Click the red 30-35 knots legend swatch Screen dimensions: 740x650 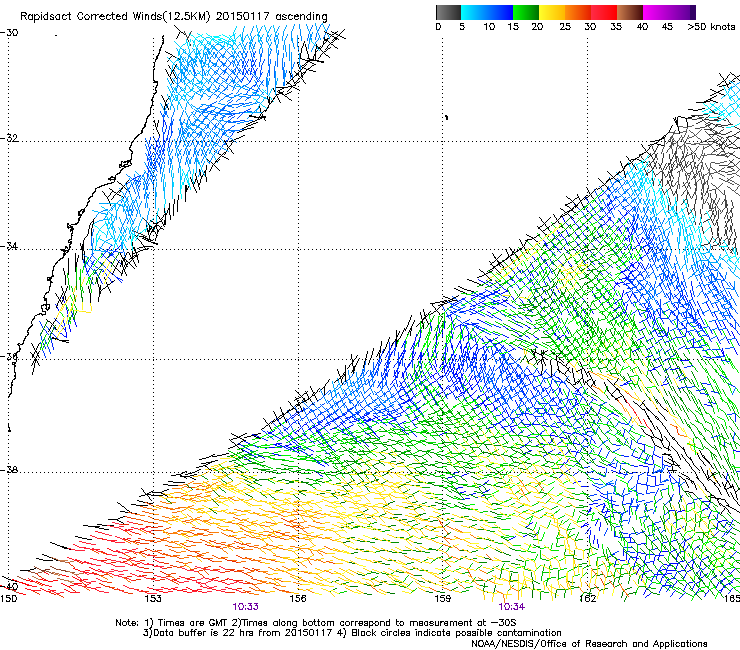point(604,12)
